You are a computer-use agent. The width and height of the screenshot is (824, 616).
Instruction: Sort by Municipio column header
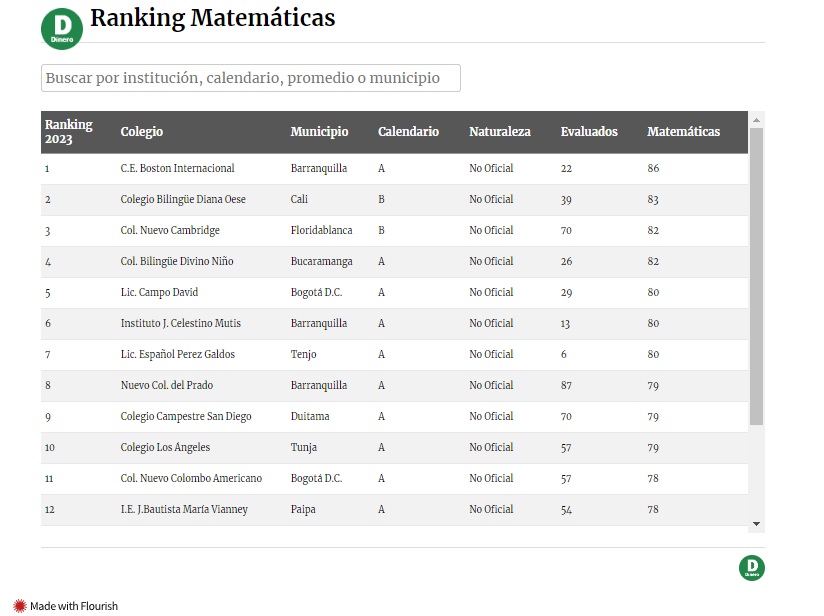click(319, 132)
